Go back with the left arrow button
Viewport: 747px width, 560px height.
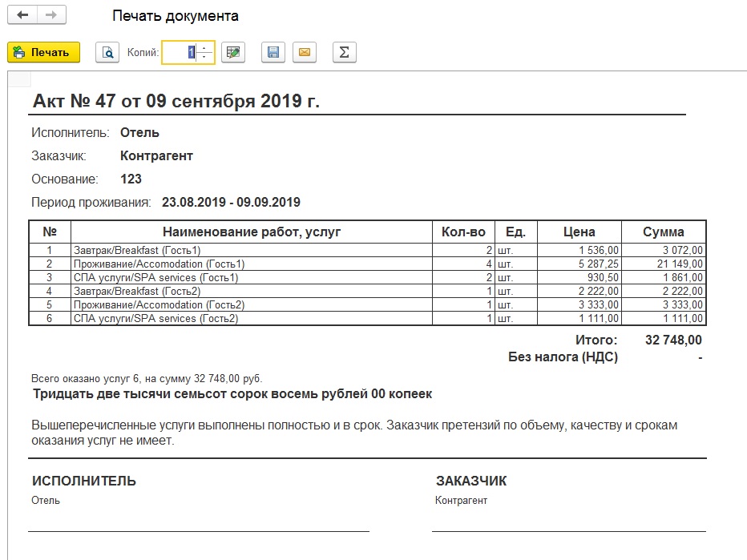22,15
